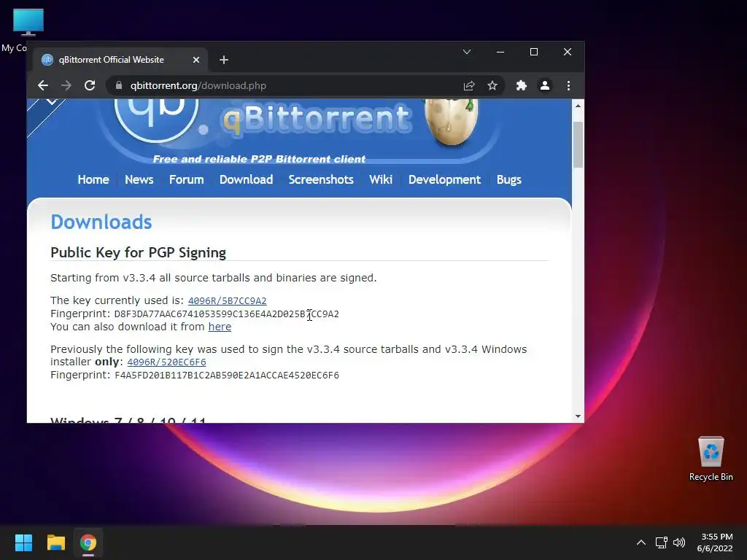Open the News navigation item

pyautogui.click(x=139, y=179)
